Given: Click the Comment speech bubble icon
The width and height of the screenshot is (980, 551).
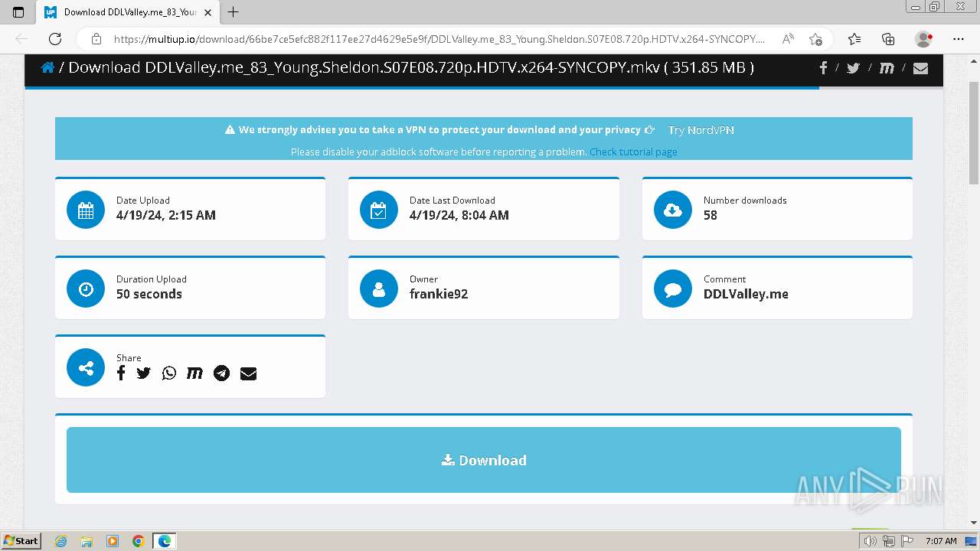Looking at the screenshot, I should pyautogui.click(x=673, y=289).
